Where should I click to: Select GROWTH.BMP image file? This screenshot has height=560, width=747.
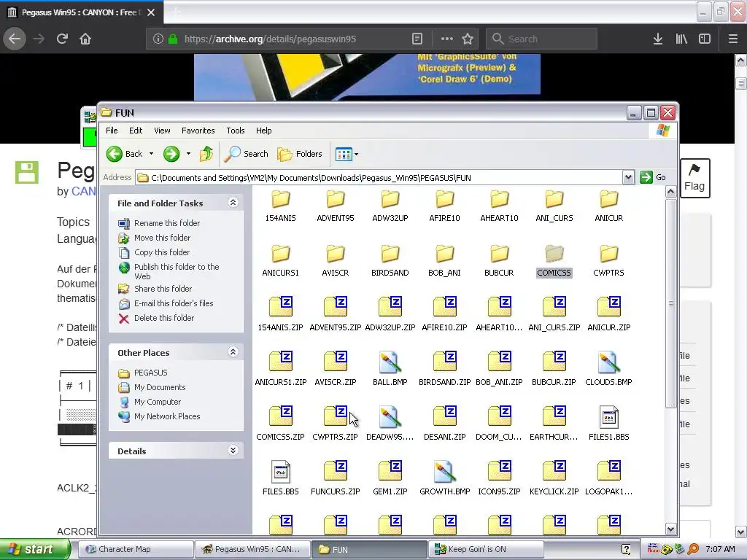(x=444, y=479)
